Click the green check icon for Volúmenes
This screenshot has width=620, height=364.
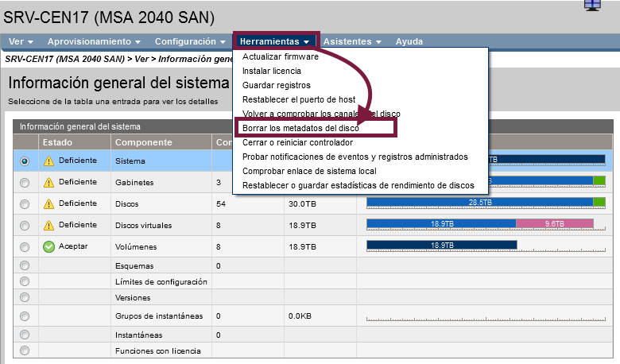pyautogui.click(x=48, y=246)
